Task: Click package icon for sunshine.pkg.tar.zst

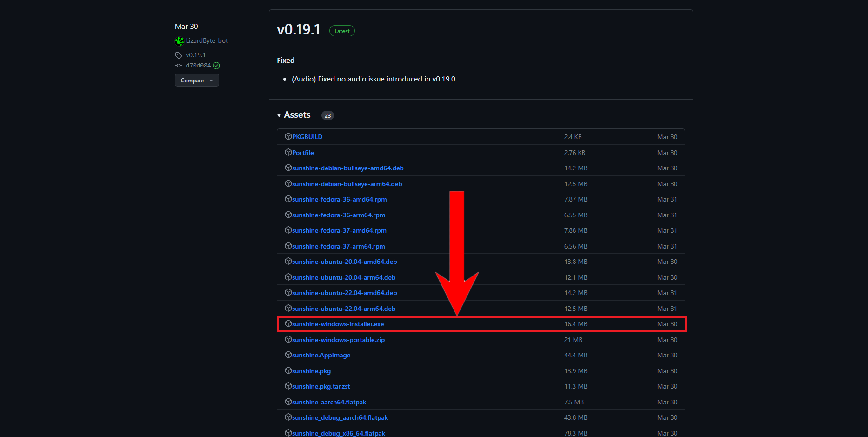Action: coord(288,386)
